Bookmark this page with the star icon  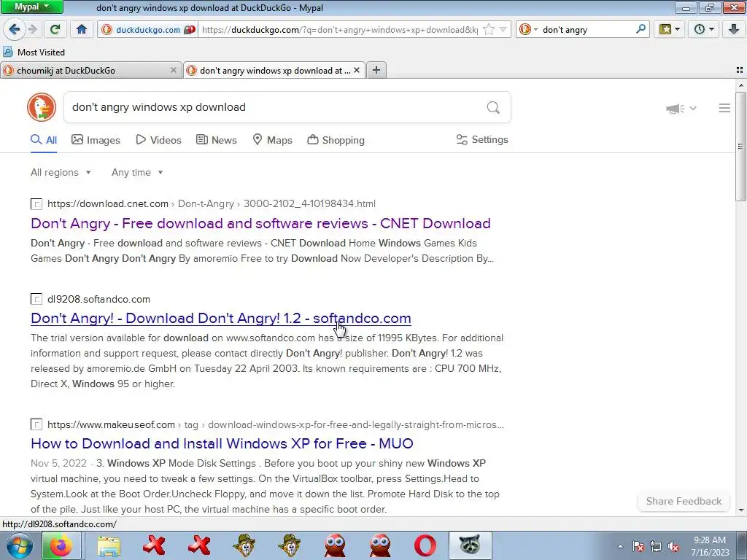tap(488, 29)
